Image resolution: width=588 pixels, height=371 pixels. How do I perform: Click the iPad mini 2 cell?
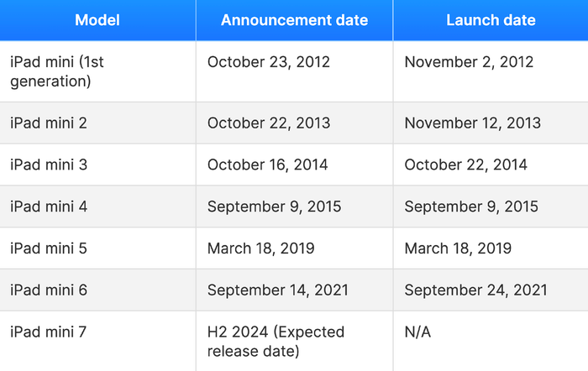[x=49, y=123]
